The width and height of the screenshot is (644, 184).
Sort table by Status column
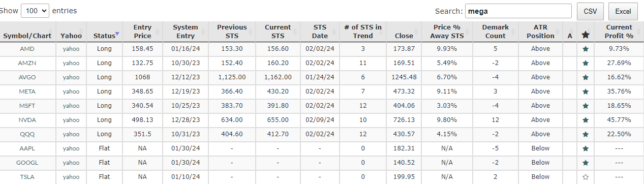pos(106,36)
